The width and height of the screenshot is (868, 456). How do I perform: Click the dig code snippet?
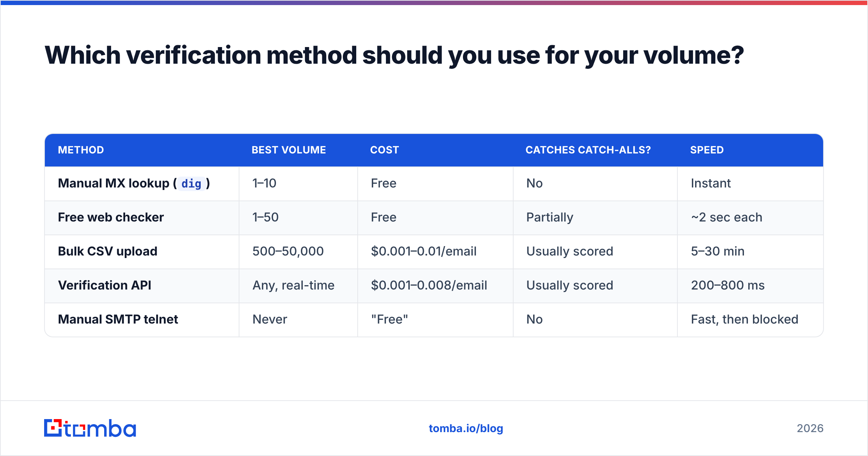[x=191, y=184]
